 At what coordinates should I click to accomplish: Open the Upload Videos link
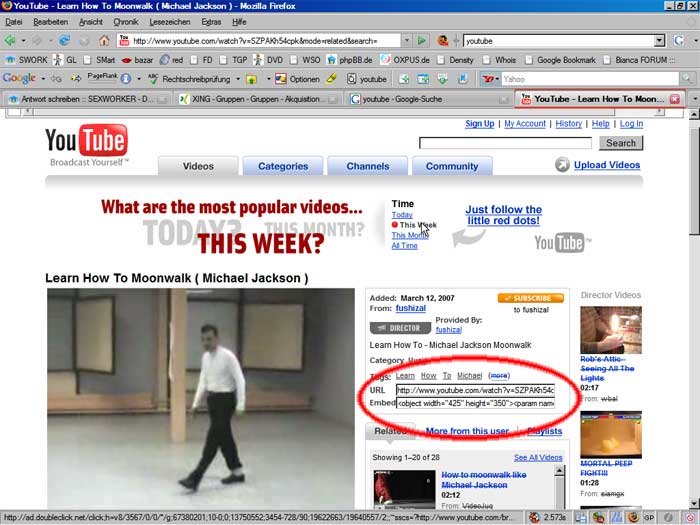click(607, 165)
